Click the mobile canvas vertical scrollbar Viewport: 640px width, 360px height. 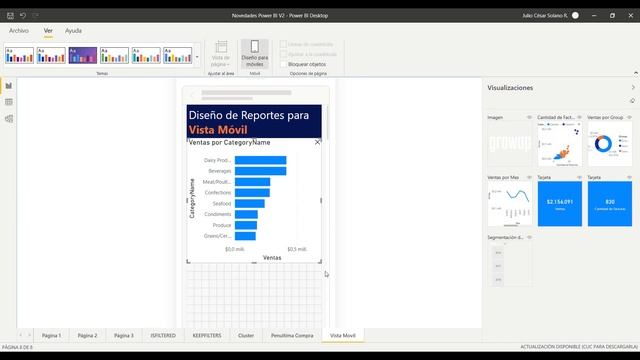[x=327, y=122]
